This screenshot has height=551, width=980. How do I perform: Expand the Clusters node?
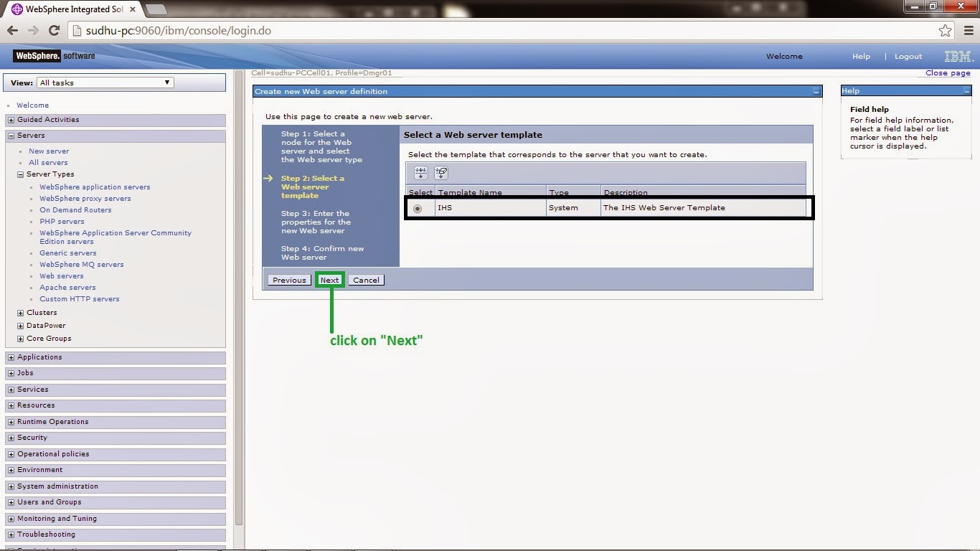tap(21, 313)
